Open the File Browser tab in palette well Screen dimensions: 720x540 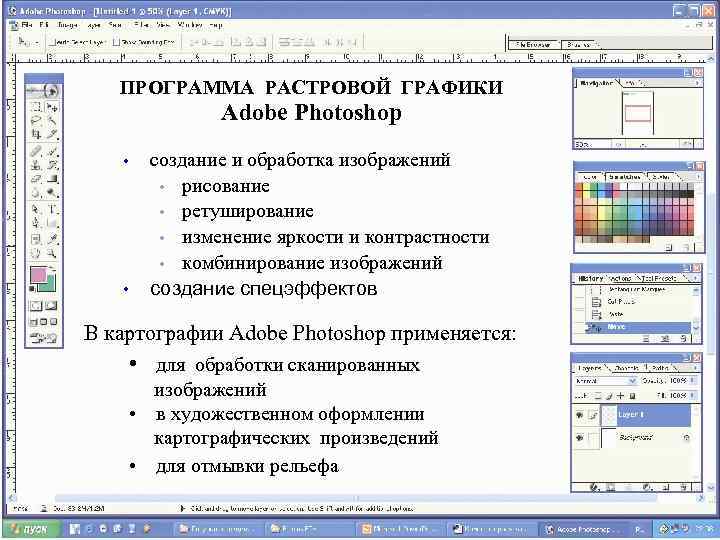[x=533, y=45]
